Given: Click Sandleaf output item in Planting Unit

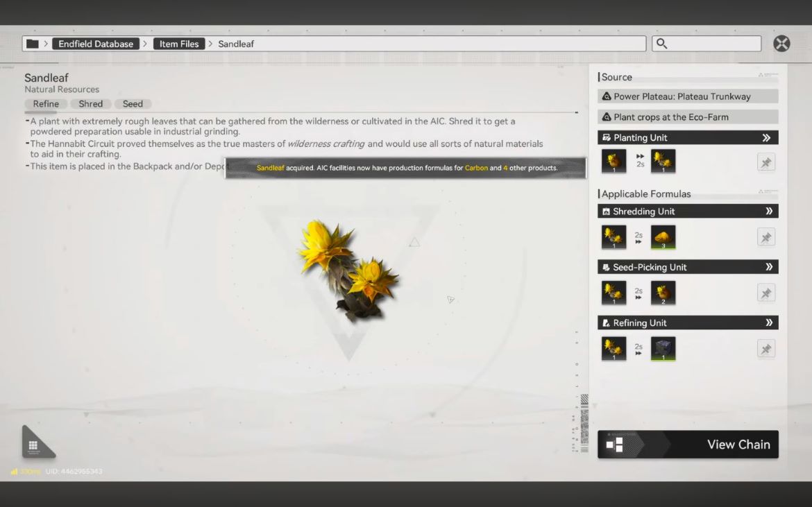Looking at the screenshot, I should pos(663,162).
